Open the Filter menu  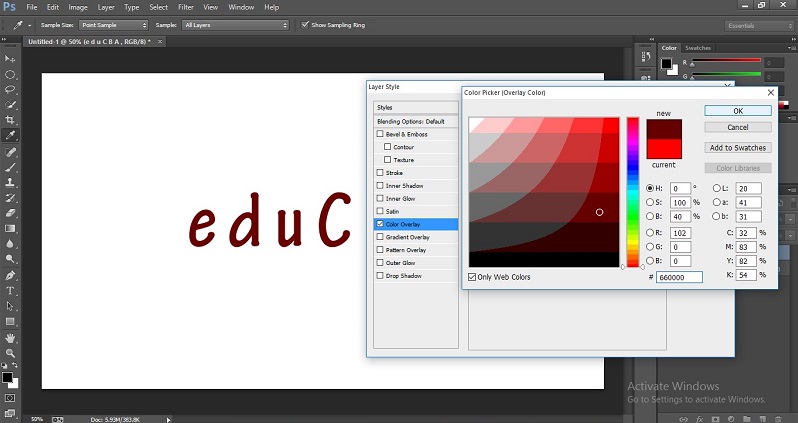pyautogui.click(x=186, y=7)
